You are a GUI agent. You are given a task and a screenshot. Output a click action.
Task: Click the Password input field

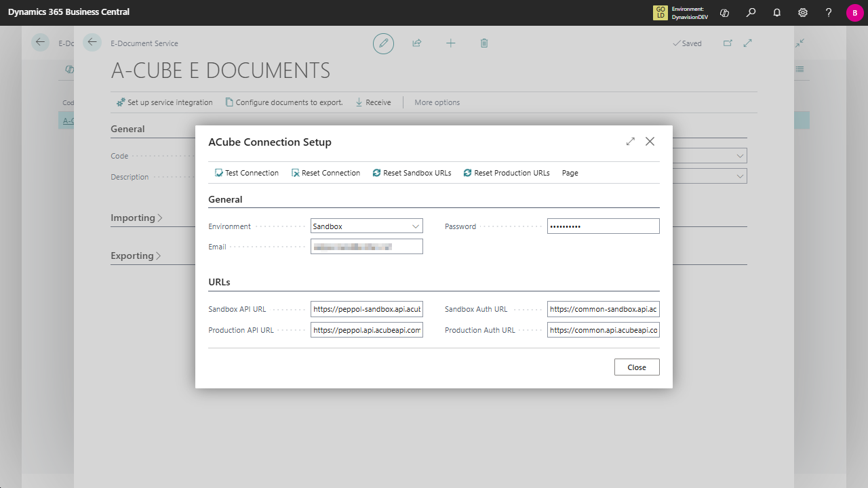[x=604, y=226]
